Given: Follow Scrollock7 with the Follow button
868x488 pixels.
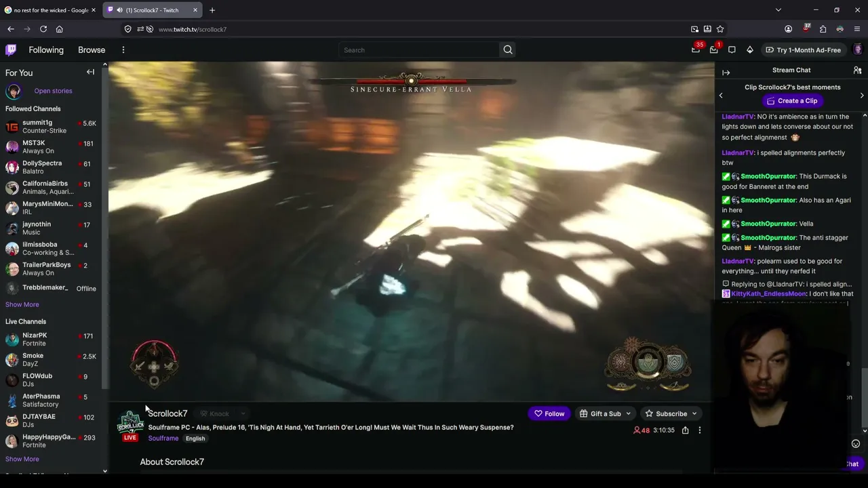Looking at the screenshot, I should tap(549, 413).
